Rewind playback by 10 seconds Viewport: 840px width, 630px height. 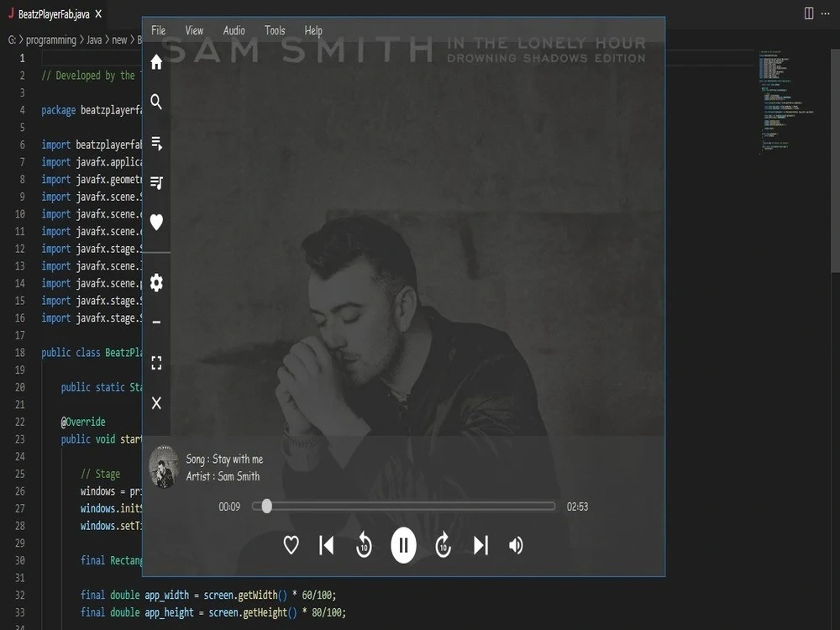[364, 544]
